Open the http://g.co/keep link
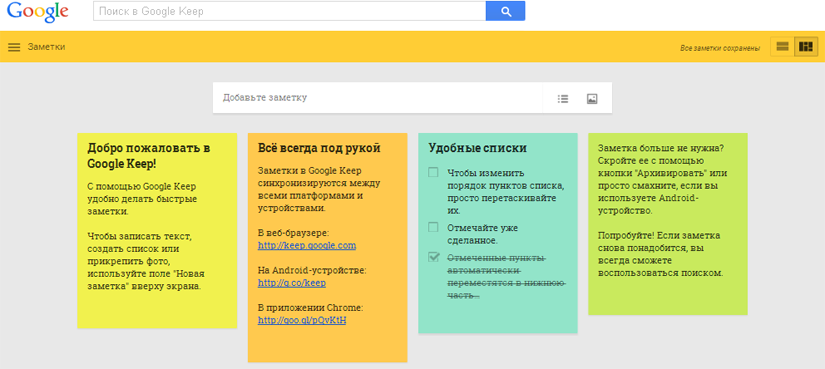Viewport: 825px width, 369px height. pyautogui.click(x=291, y=283)
